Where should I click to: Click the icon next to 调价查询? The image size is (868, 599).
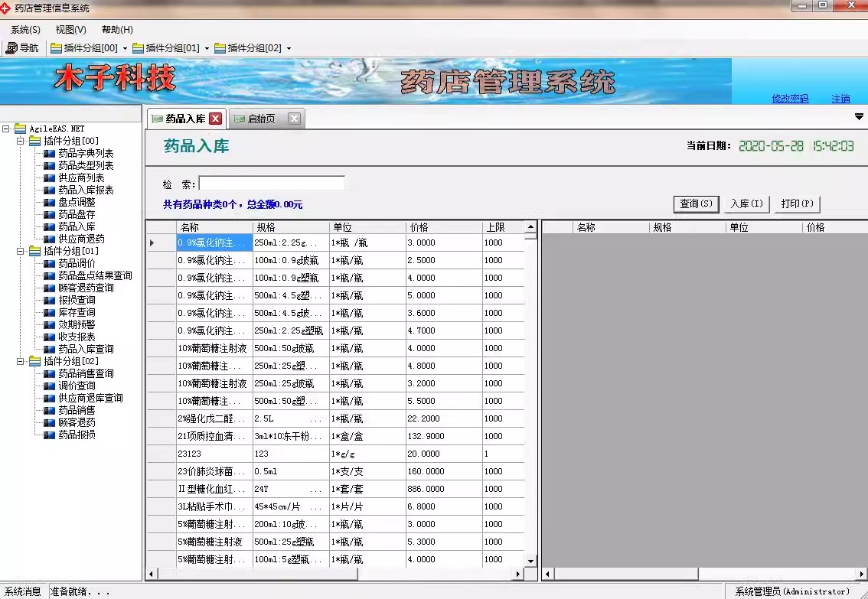(x=49, y=386)
